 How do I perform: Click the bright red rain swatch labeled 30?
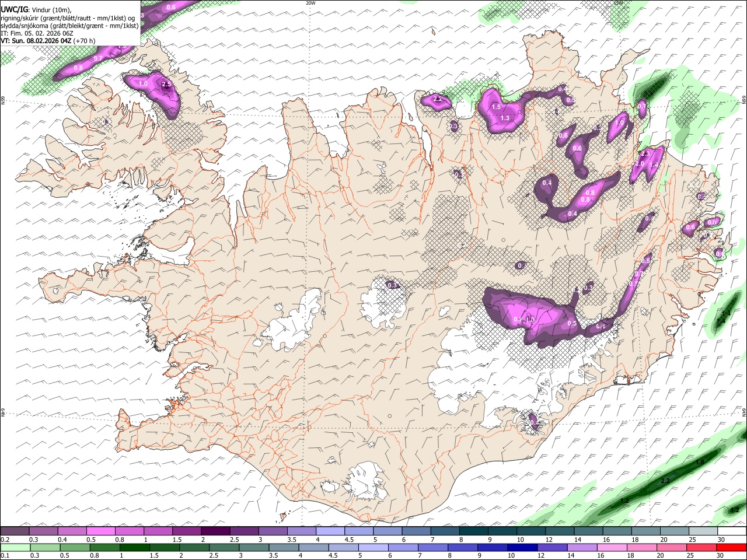point(731,548)
